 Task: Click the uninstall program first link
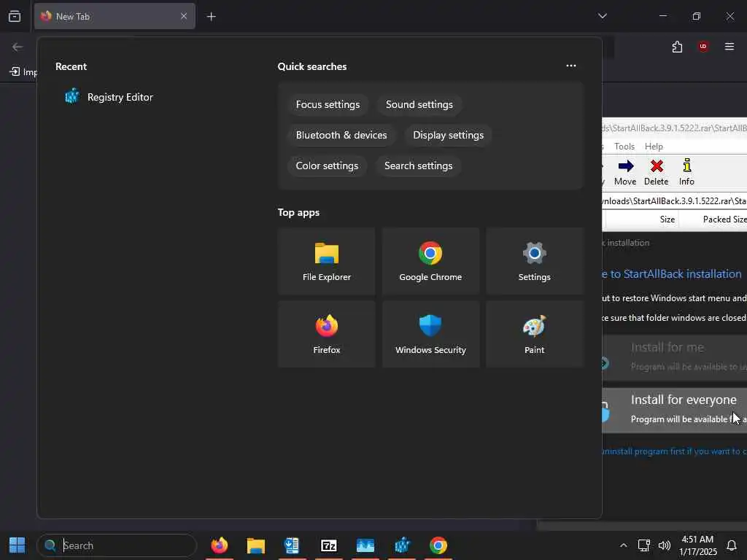click(x=674, y=451)
